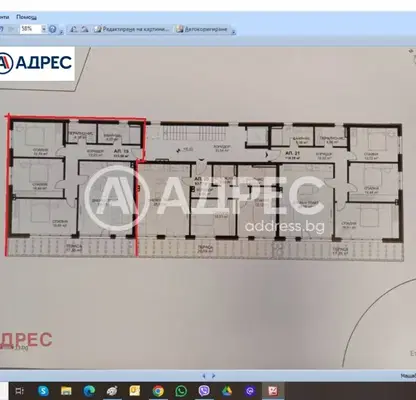Screen dimensions: 416x400
Task: Open Редактиране на картини (Edit Pictures)
Action: tap(132, 29)
